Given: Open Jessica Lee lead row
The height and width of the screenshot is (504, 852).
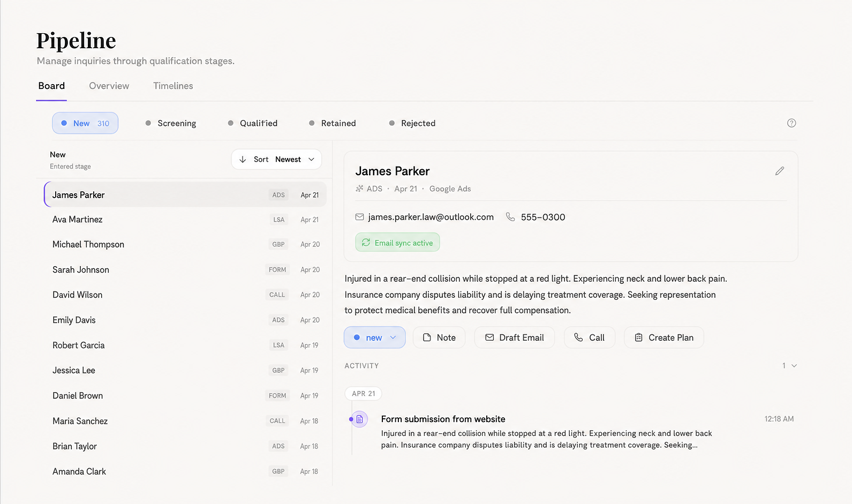Looking at the screenshot, I should (185, 370).
